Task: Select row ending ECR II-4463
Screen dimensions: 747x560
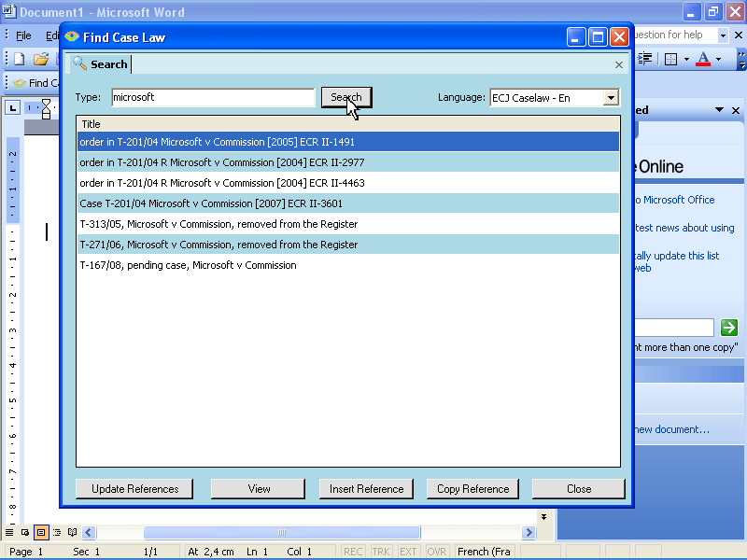Action: [x=348, y=183]
